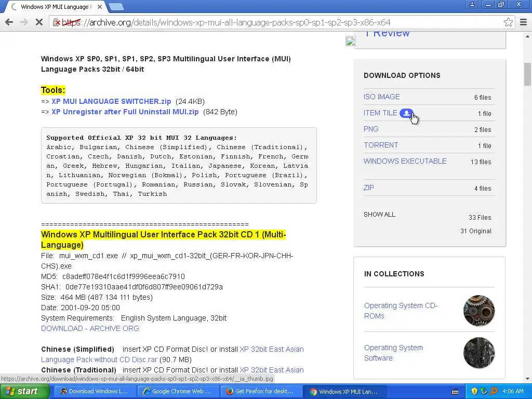The height and width of the screenshot is (399, 532).
Task: Click the browser forward arrow
Action: 24,22
